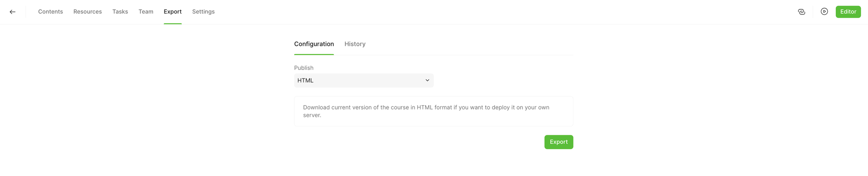This screenshot has width=868, height=176.
Task: Expand the chevron on the Publish selector
Action: click(x=427, y=81)
